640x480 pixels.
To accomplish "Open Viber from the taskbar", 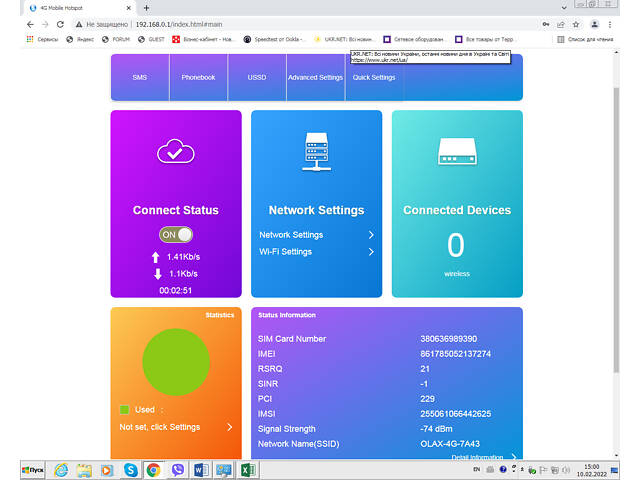I will point(177,469).
